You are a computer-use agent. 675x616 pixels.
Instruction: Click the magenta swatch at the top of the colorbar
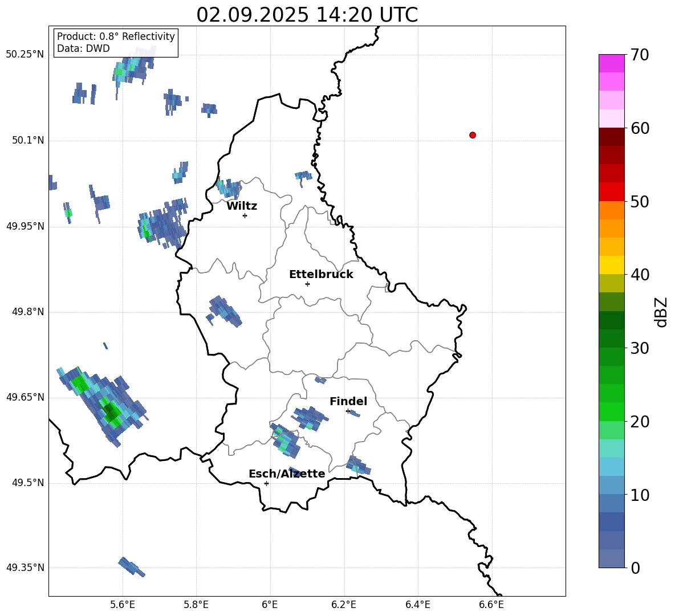tap(611, 63)
